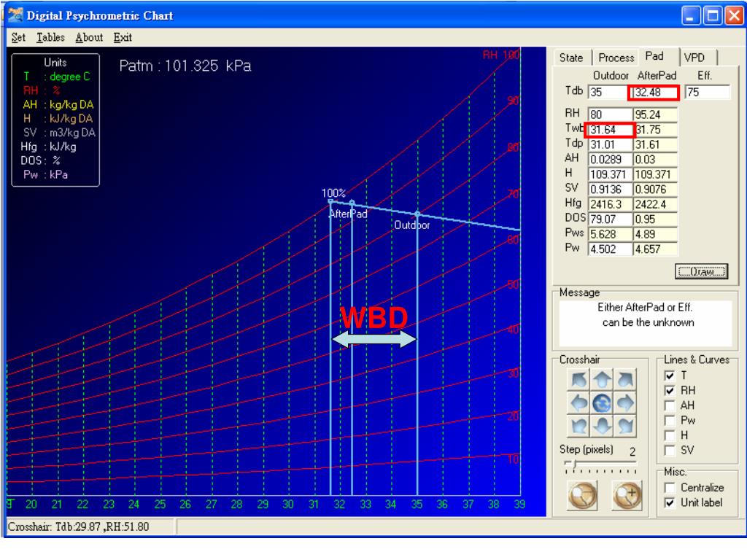Screen dimensions: 747x560
Task: Open the About menu
Action: point(89,38)
